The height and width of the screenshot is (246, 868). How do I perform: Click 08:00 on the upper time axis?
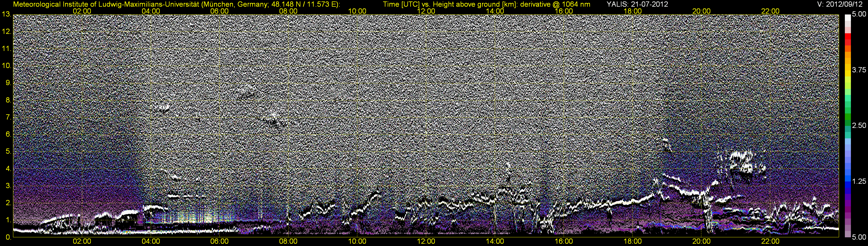pos(288,11)
